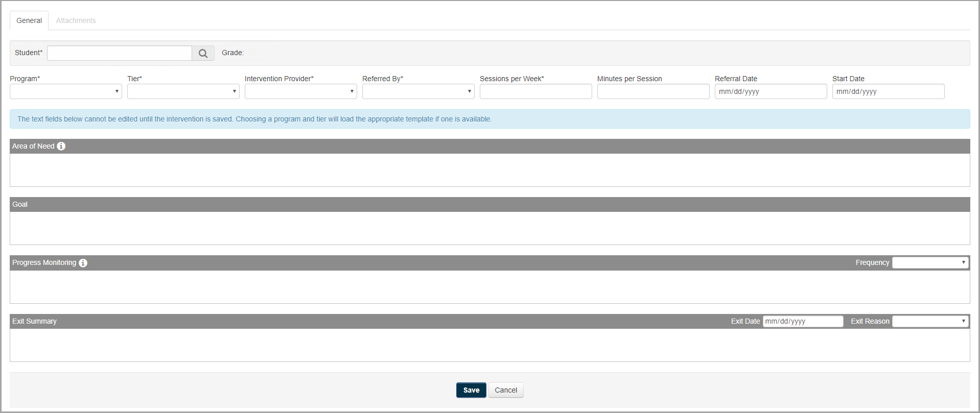Image resolution: width=980 pixels, height=413 pixels.
Task: Open the Attachments tab
Action: 76,20
